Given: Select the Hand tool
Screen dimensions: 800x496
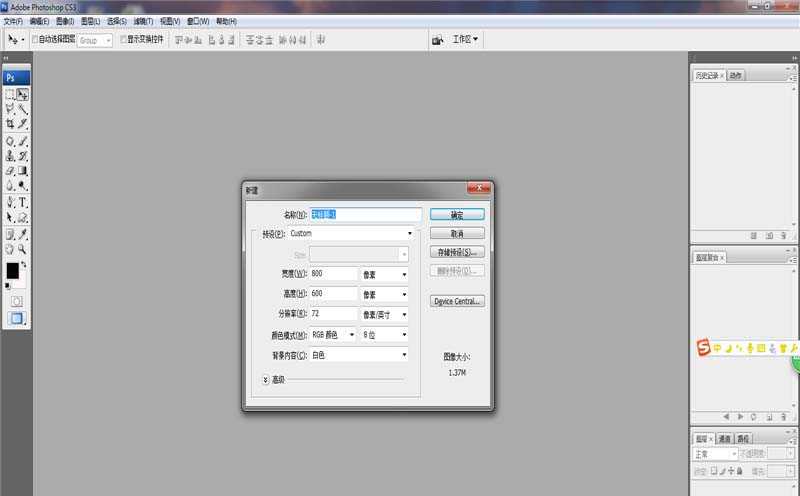Looking at the screenshot, I should (10, 249).
